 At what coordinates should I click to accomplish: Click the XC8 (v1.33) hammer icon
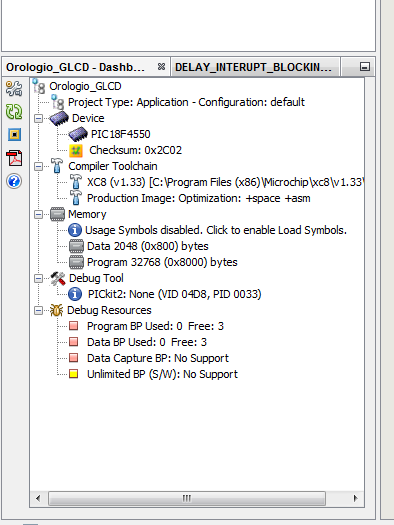tap(76, 182)
